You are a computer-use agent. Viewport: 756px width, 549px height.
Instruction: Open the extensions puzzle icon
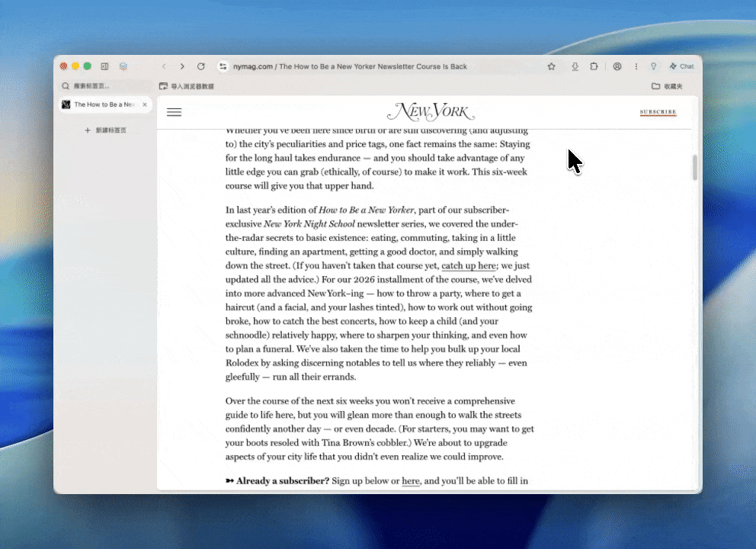point(594,66)
